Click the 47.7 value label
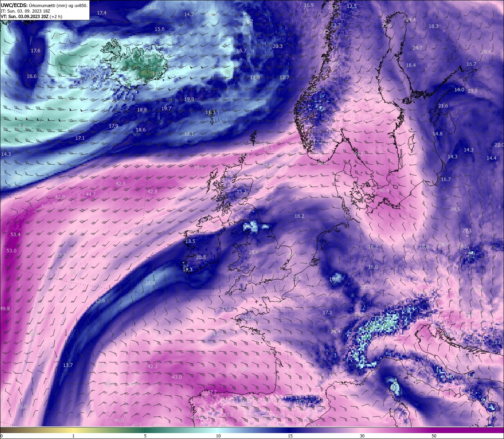The width and height of the screenshot is (504, 439). (212, 392)
